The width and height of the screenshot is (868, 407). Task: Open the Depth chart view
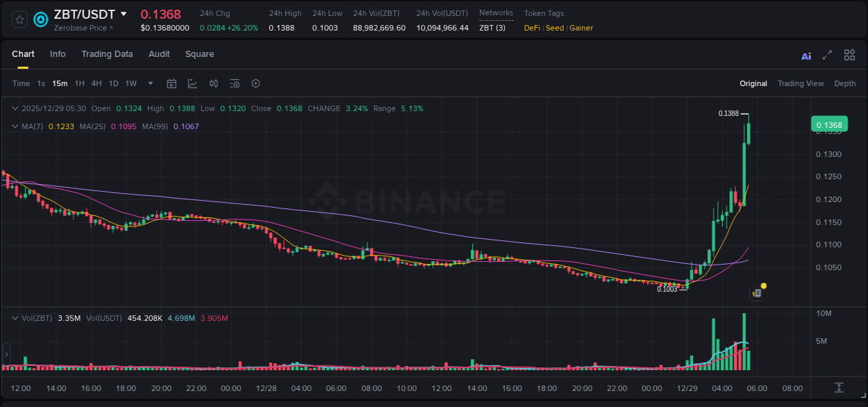[x=845, y=83]
